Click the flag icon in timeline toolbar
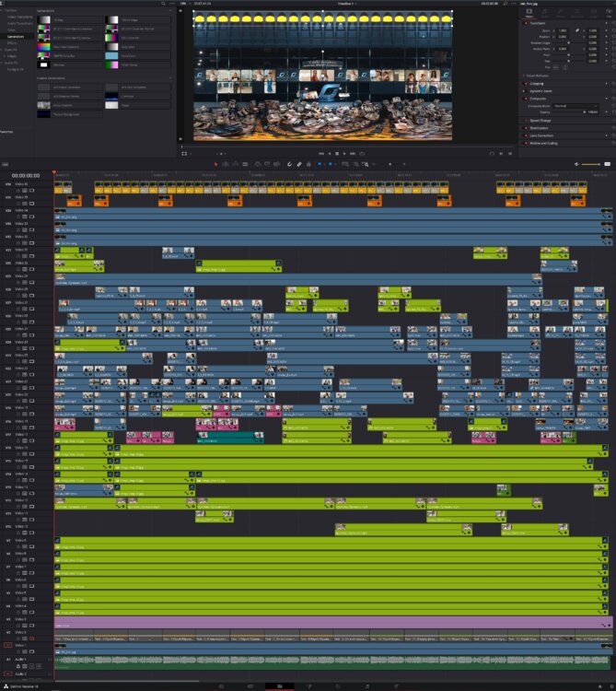 coord(321,164)
